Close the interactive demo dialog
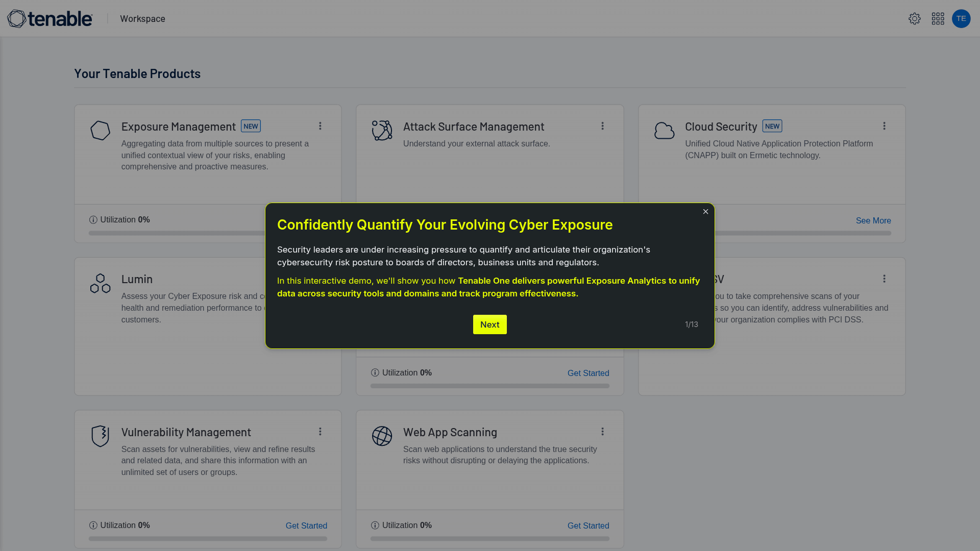The image size is (980, 551). [705, 212]
